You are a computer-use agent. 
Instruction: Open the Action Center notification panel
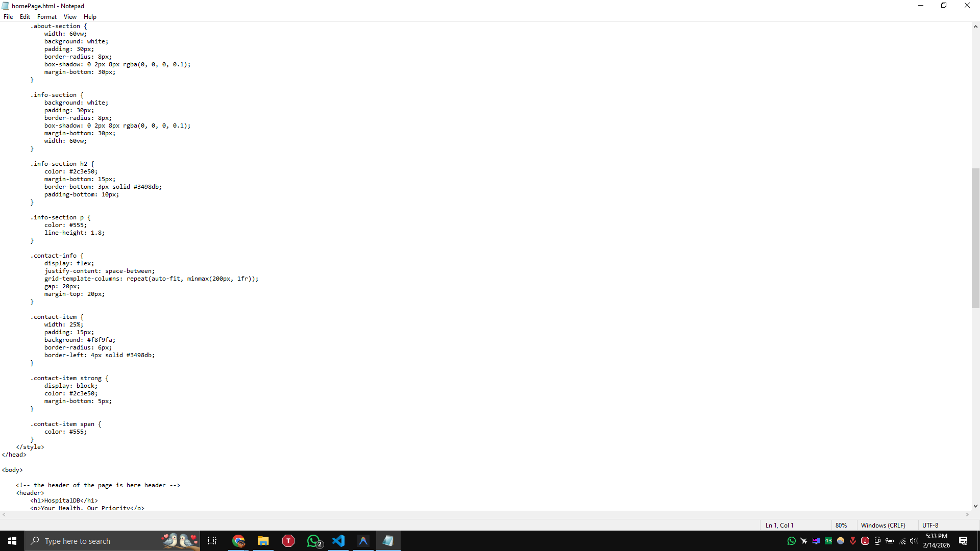pyautogui.click(x=964, y=541)
